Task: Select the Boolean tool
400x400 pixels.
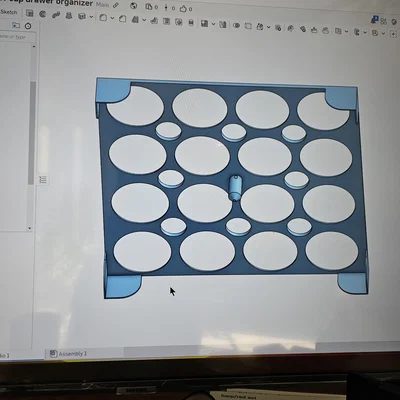Action: pyautogui.click(x=236, y=25)
